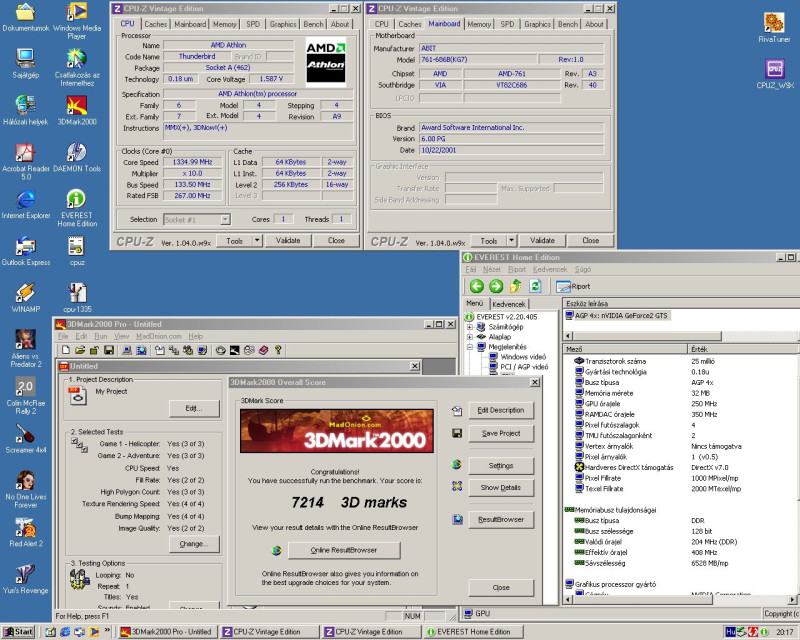Open the Súgó menu in EVEREST
800x640 pixels.
coord(583,269)
